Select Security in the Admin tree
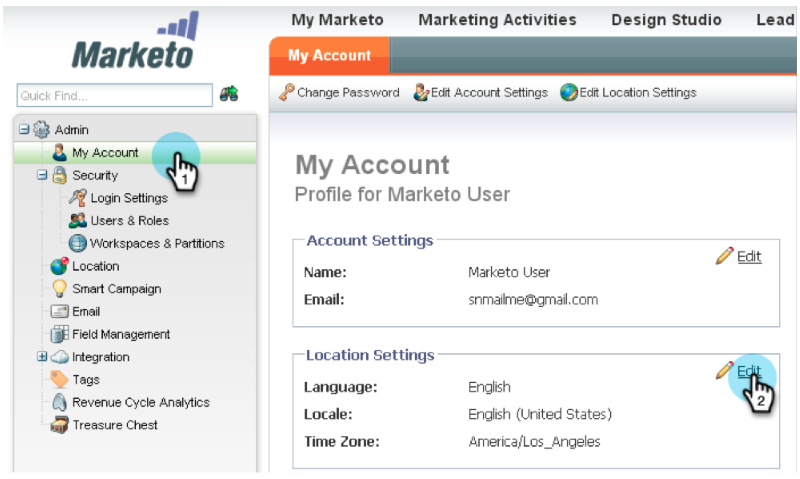Screen dimensions: 800x479 click(95, 175)
